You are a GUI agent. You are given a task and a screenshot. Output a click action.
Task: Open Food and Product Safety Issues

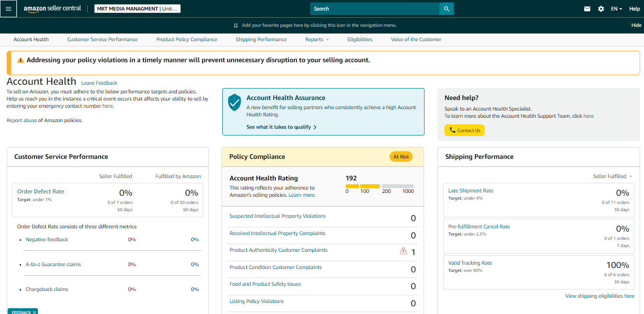(265, 284)
